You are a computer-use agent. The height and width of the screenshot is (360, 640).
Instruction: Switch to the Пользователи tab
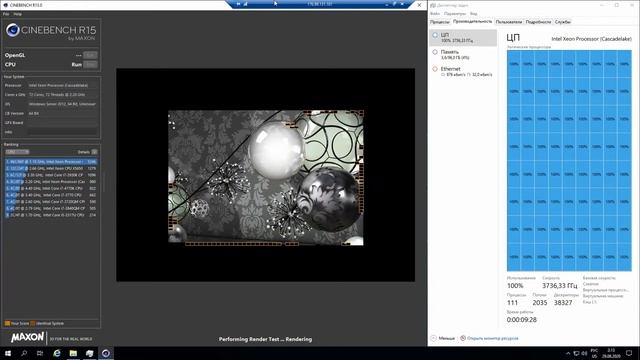pyautogui.click(x=509, y=22)
